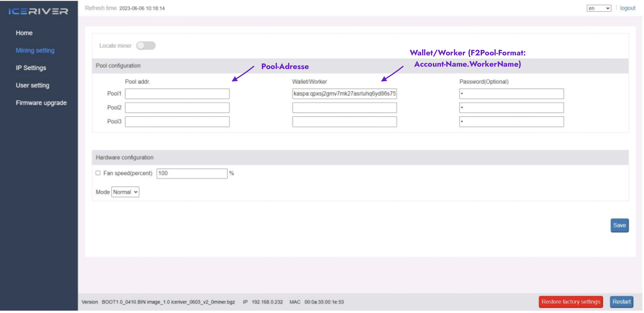
Task: Restart the miner
Action: 621,302
